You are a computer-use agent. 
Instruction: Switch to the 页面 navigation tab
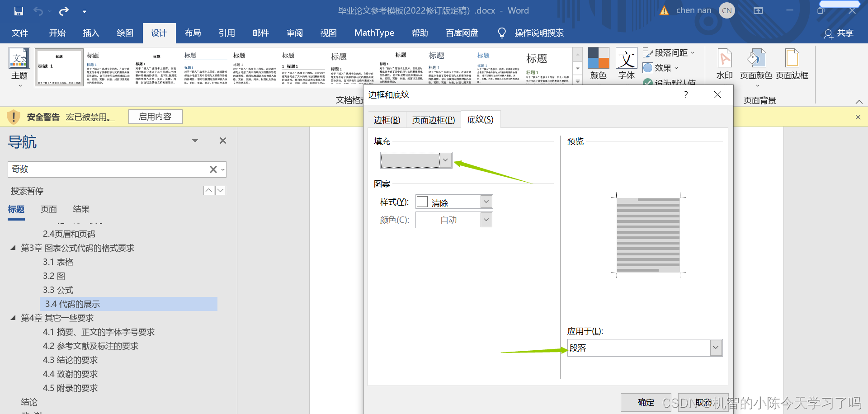49,209
